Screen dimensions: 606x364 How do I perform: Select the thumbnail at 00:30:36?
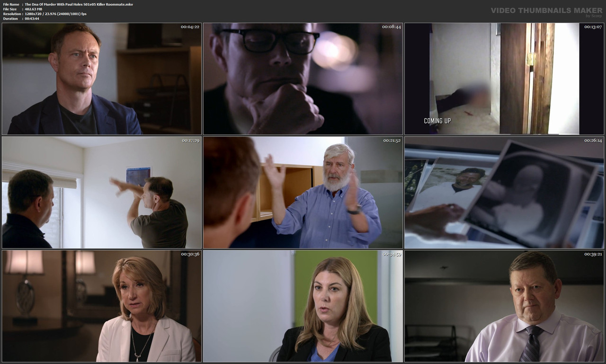pyautogui.click(x=102, y=306)
